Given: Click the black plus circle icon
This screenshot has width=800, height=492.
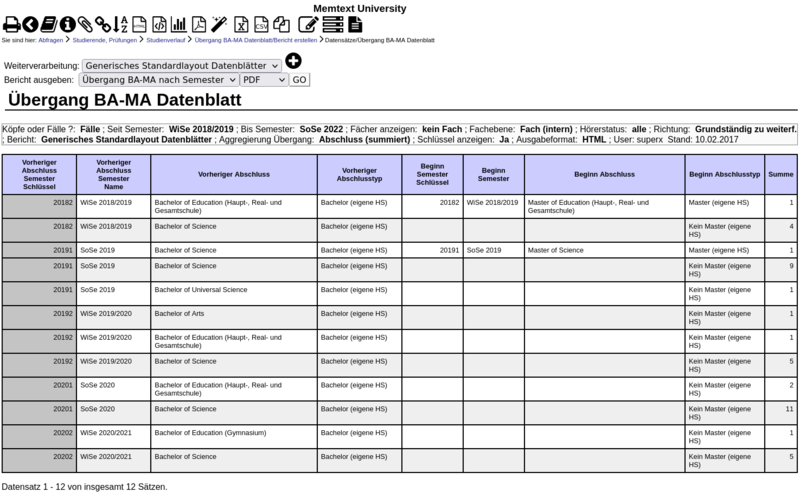Looking at the screenshot, I should (x=293, y=62).
